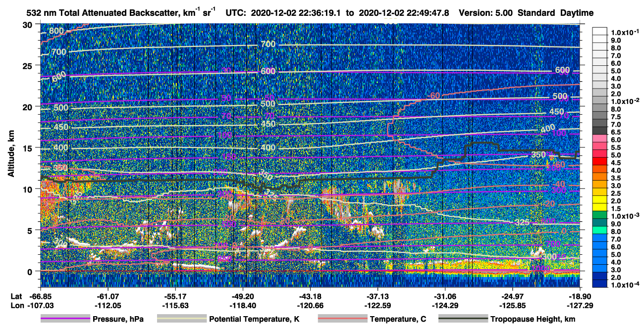Viewport: 644px width, 330px height.
Task: Click the latitude value -61.07
Action: tap(108, 296)
